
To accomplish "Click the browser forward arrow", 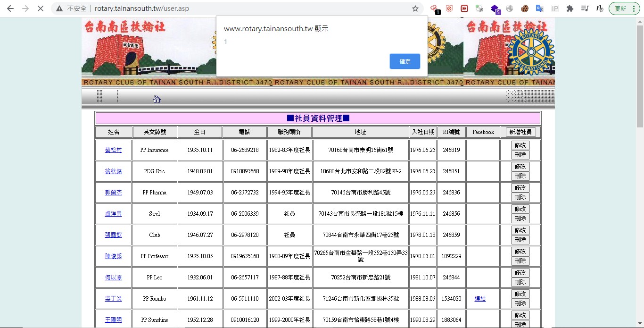I will 25,8.
